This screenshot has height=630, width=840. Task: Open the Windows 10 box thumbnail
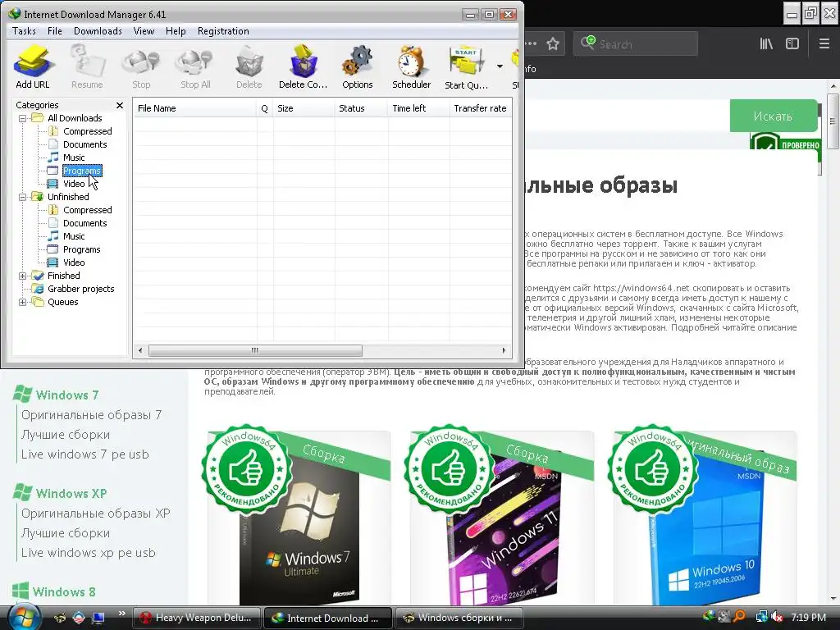pyautogui.click(x=705, y=518)
